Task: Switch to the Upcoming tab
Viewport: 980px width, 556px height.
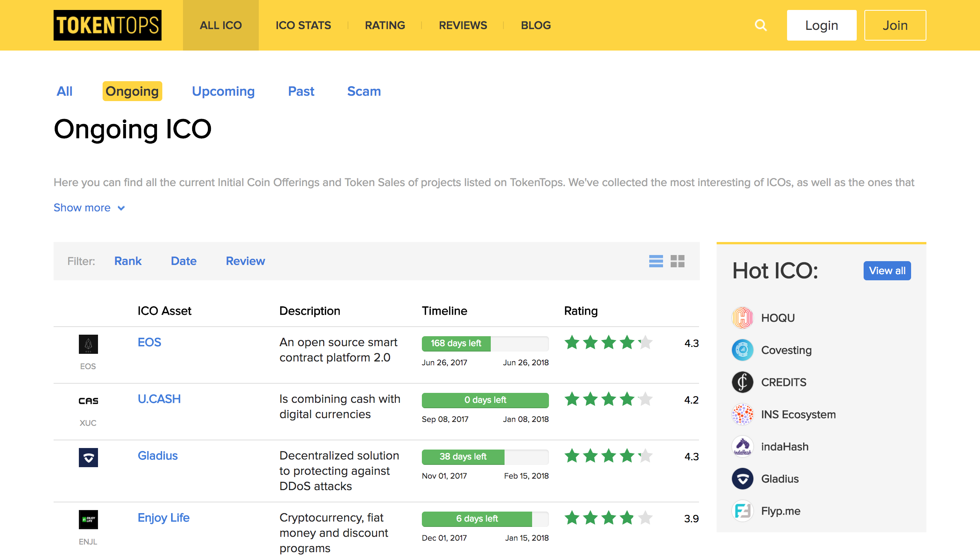Action: click(x=223, y=91)
